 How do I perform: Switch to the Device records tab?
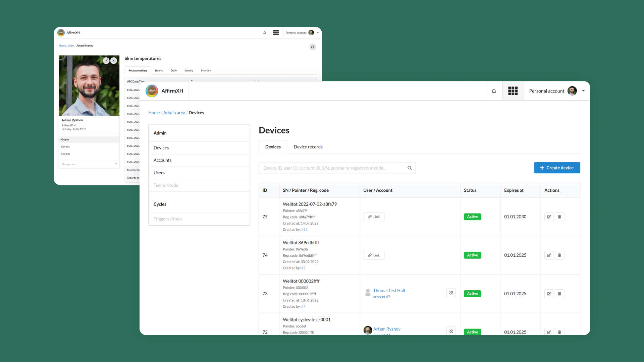pyautogui.click(x=308, y=147)
